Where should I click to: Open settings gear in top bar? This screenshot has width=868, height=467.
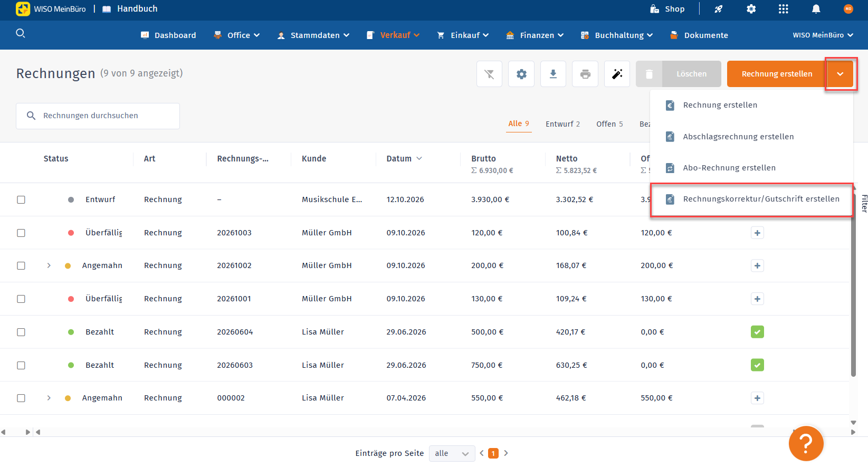[x=751, y=9]
